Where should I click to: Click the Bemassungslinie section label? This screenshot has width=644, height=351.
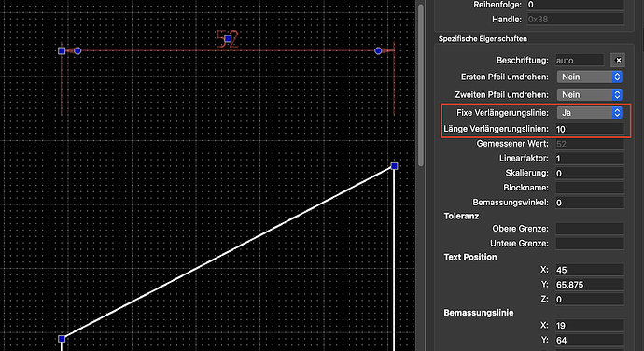point(479,313)
